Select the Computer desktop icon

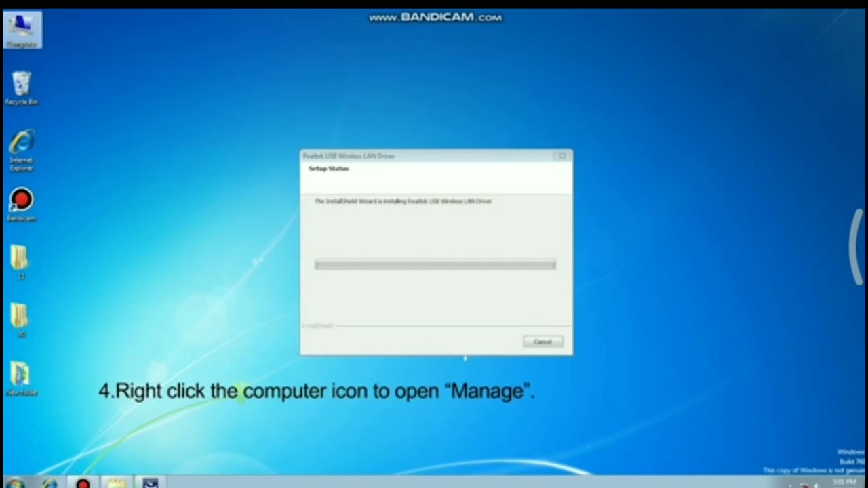pos(22,30)
